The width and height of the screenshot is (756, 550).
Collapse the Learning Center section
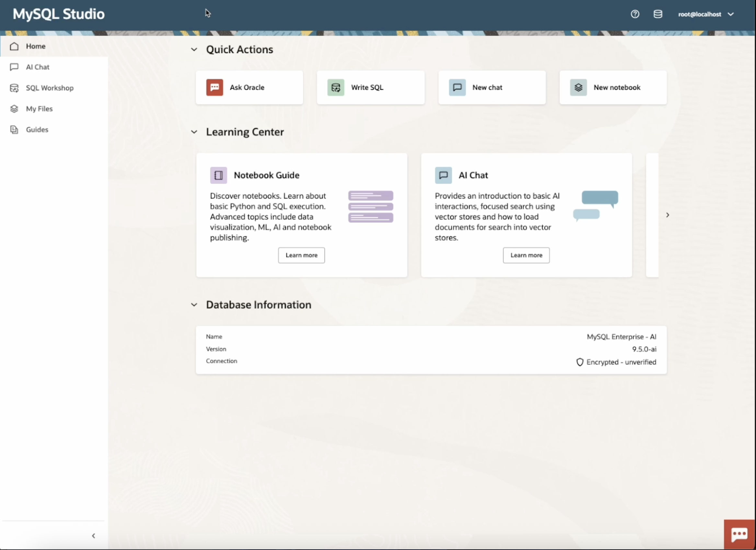click(x=194, y=132)
